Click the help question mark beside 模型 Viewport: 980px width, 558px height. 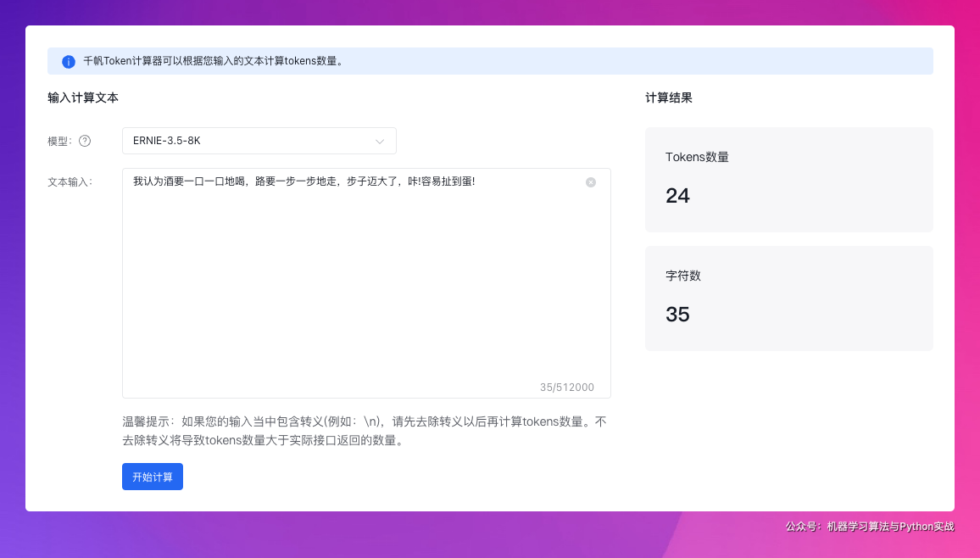(85, 141)
